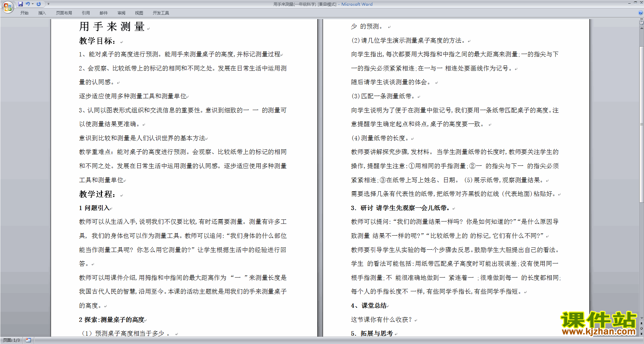Click the 页面: 1/3 status indicator
Screen dimensions: 644x344
pos(11,340)
